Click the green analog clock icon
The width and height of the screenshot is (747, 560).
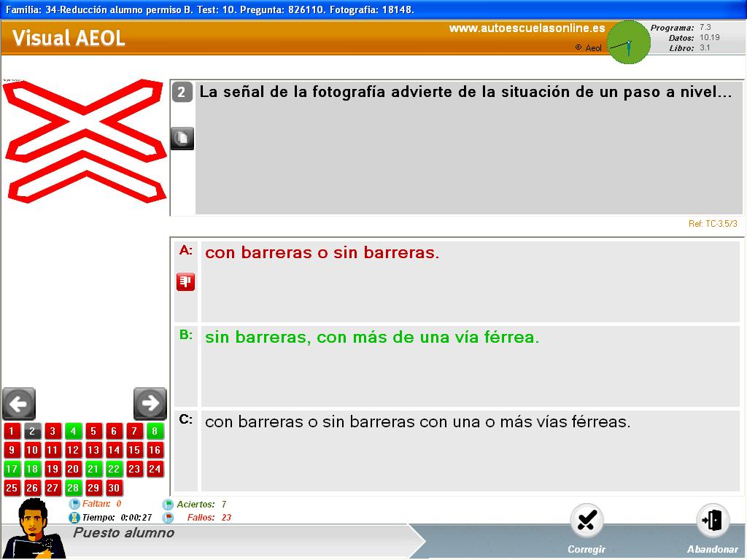[x=628, y=43]
